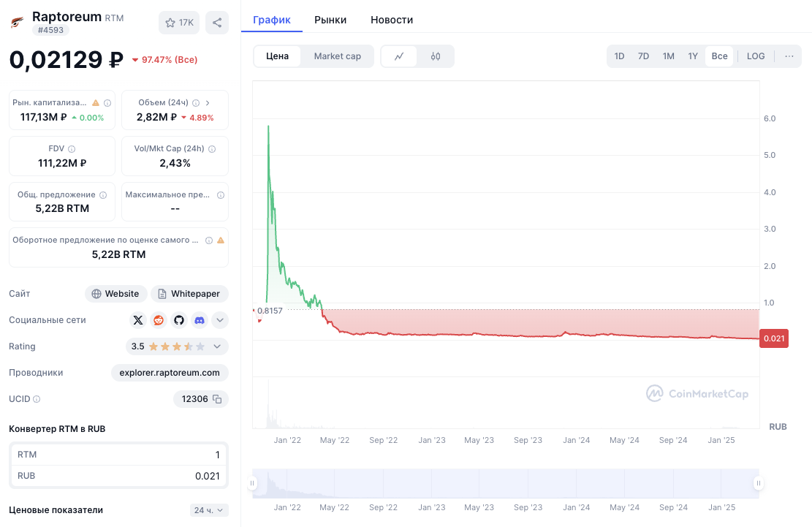This screenshot has height=527, width=812.
Task: Expand more social networks dropdown
Action: click(220, 320)
